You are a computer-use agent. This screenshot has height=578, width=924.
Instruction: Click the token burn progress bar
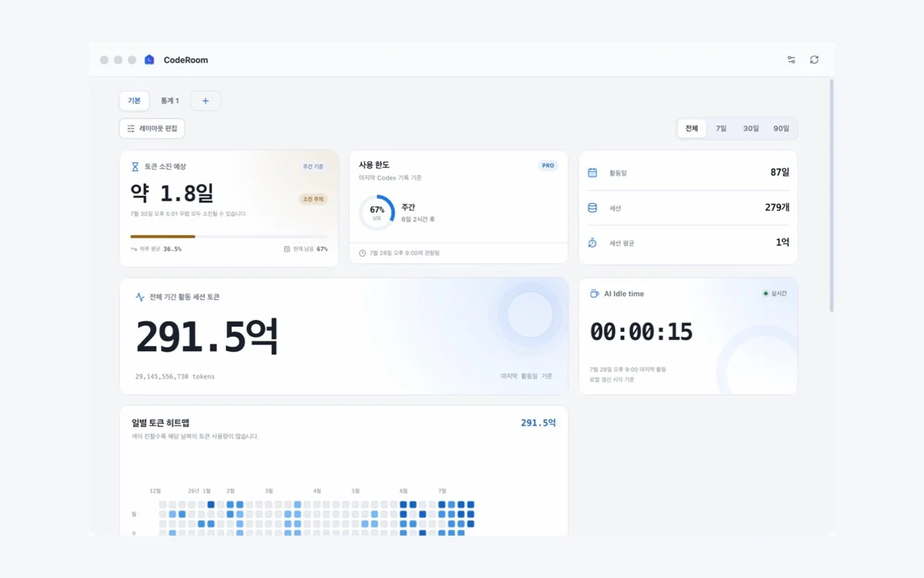[229, 237]
